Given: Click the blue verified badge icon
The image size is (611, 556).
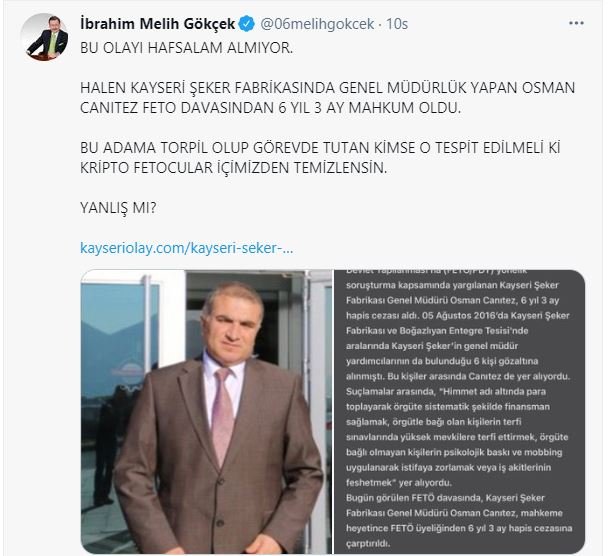Looking at the screenshot, I should click(246, 24).
